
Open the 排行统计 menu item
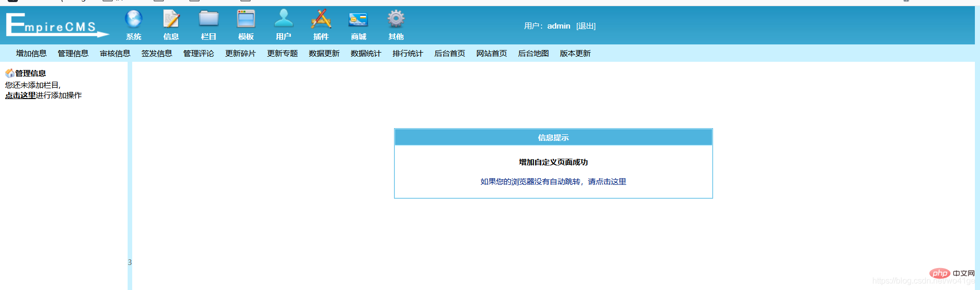point(408,54)
